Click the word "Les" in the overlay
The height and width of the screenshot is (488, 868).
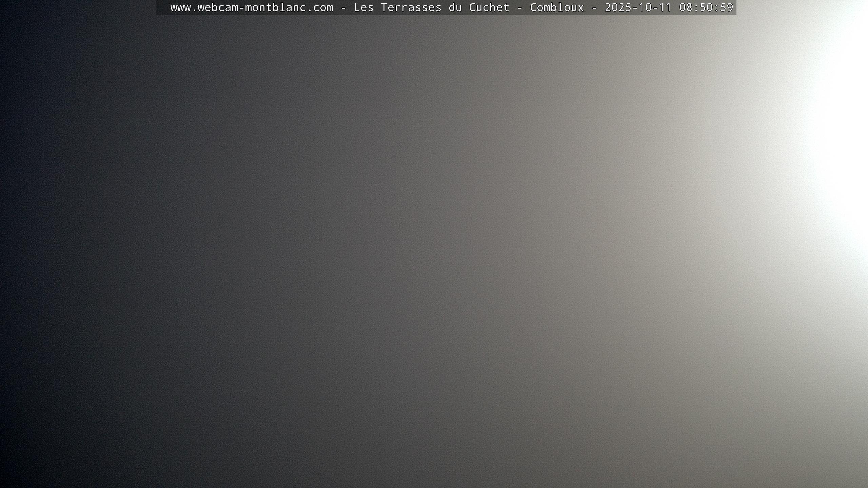[x=363, y=7]
